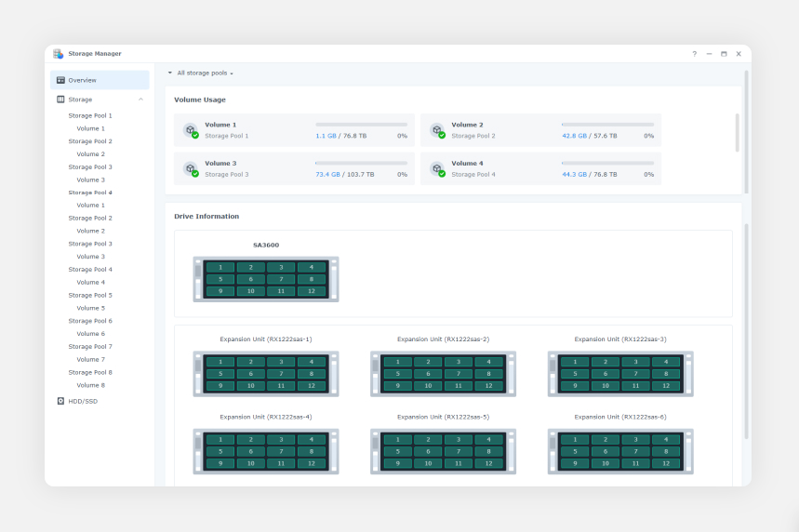Click the 42.8 GB used space link
Screen dimensions: 799x532
click(x=574, y=136)
